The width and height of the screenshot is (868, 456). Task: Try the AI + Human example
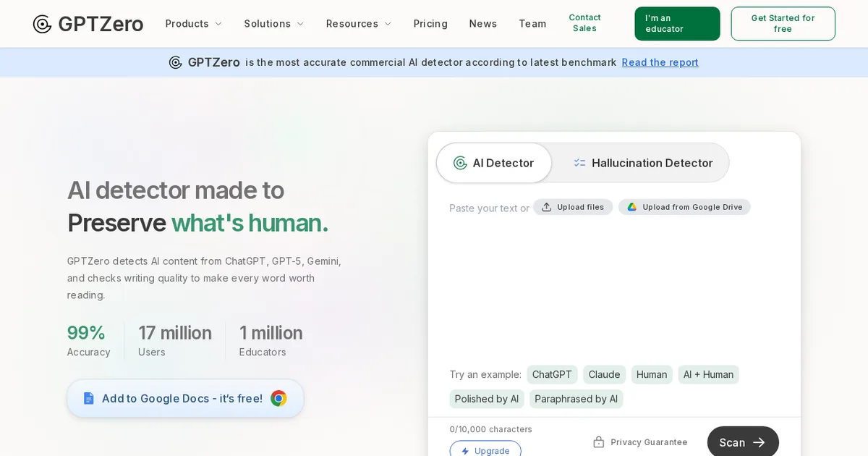click(x=708, y=374)
